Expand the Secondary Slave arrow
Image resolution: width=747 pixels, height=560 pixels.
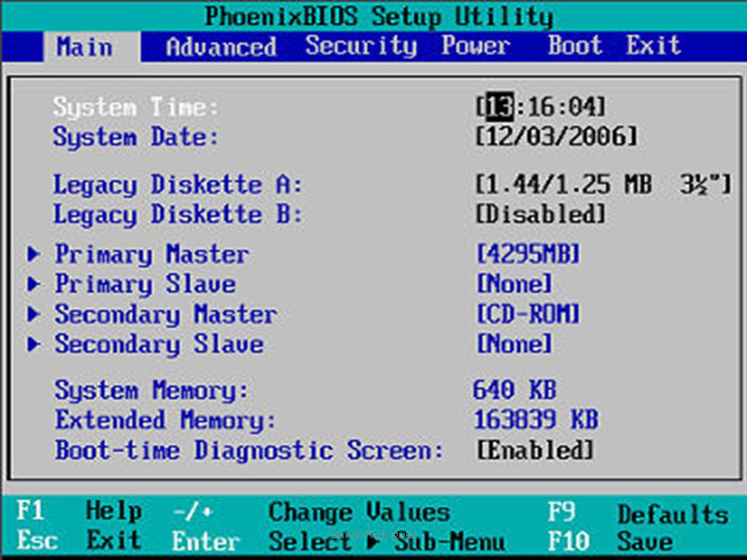[x=33, y=345]
